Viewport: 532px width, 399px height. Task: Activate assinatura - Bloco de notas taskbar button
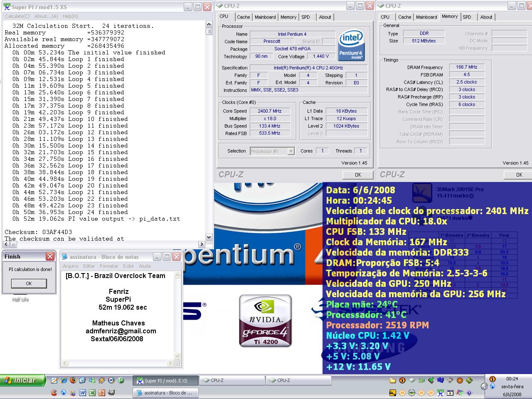point(165,393)
